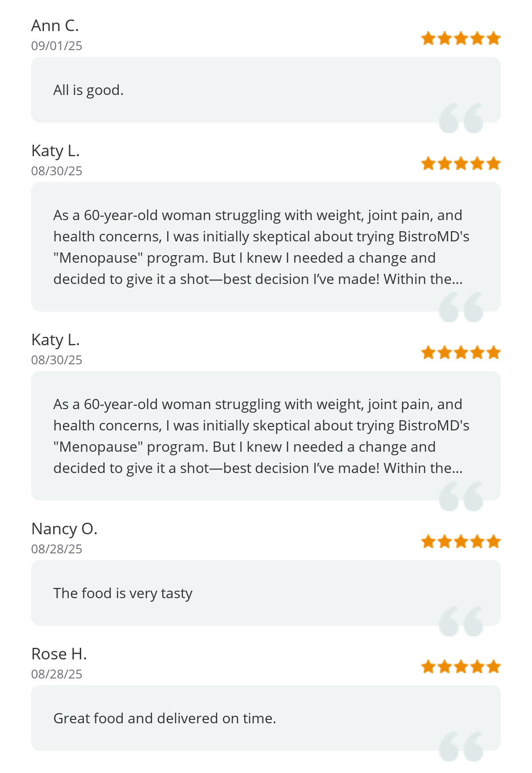This screenshot has height=773, width=532.
Task: Expand the first Katy L. truncated review text
Action: [x=262, y=247]
